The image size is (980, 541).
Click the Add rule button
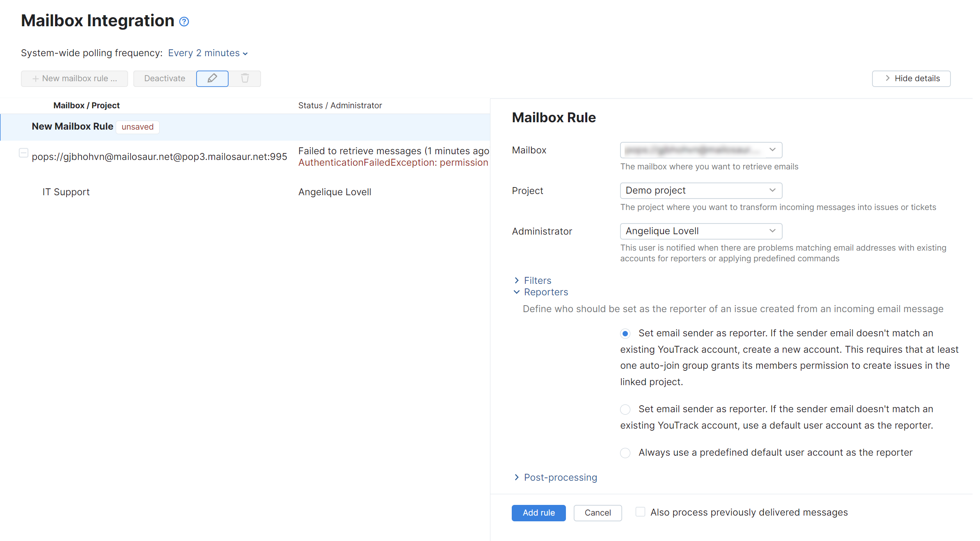(x=538, y=513)
